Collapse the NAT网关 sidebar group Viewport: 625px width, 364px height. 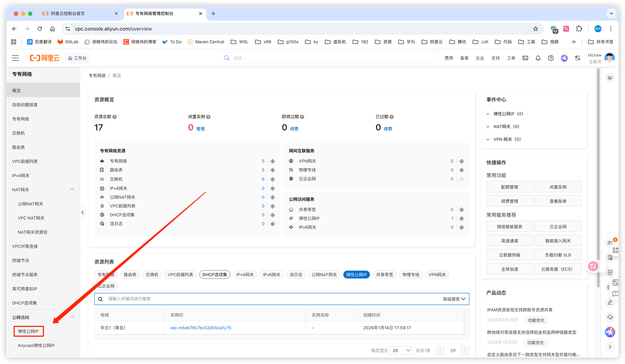point(72,189)
